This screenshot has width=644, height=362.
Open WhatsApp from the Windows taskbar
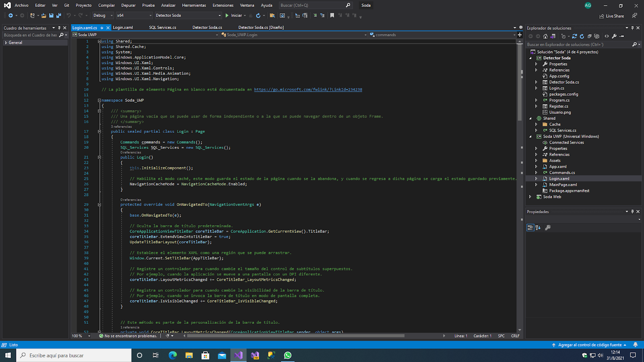pos(288,355)
